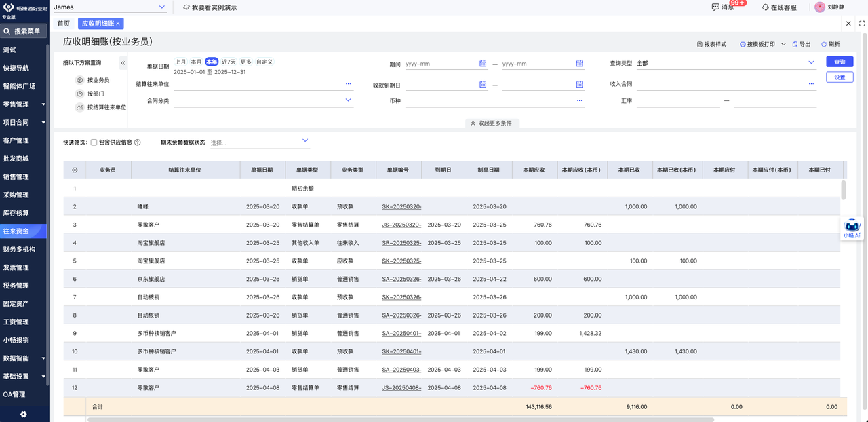Viewport: 868px width, 422px height.
Task: Open calendar for 期间 start field
Action: (483, 64)
